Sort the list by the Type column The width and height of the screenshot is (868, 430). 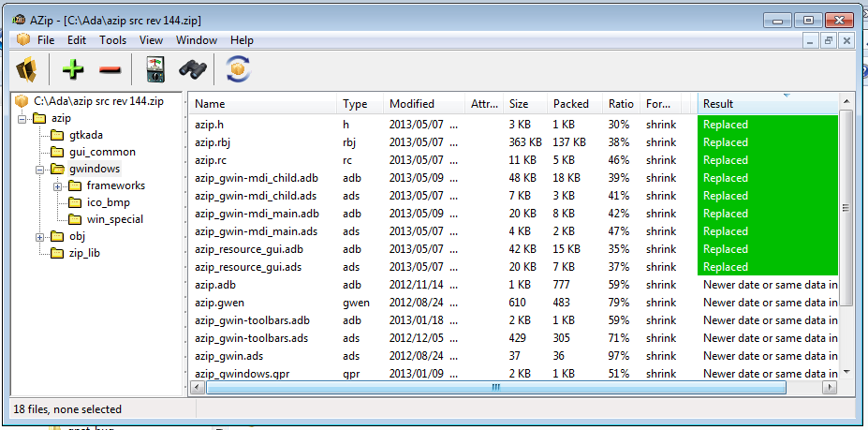point(360,104)
